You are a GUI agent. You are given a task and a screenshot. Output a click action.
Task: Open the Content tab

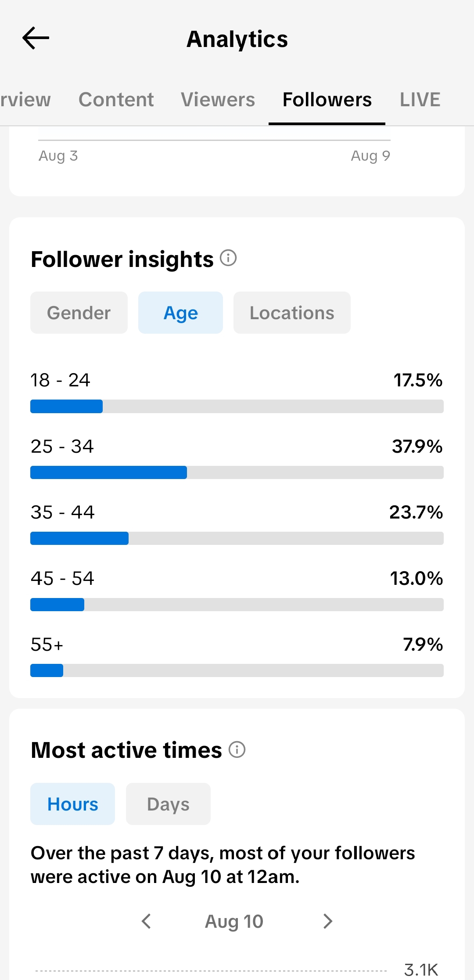point(116,100)
